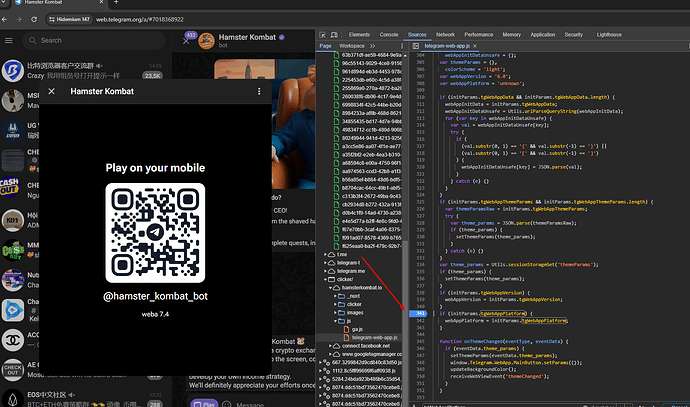Click the Play button in the message bar
This screenshot has height=407, width=690.
[x=204, y=403]
